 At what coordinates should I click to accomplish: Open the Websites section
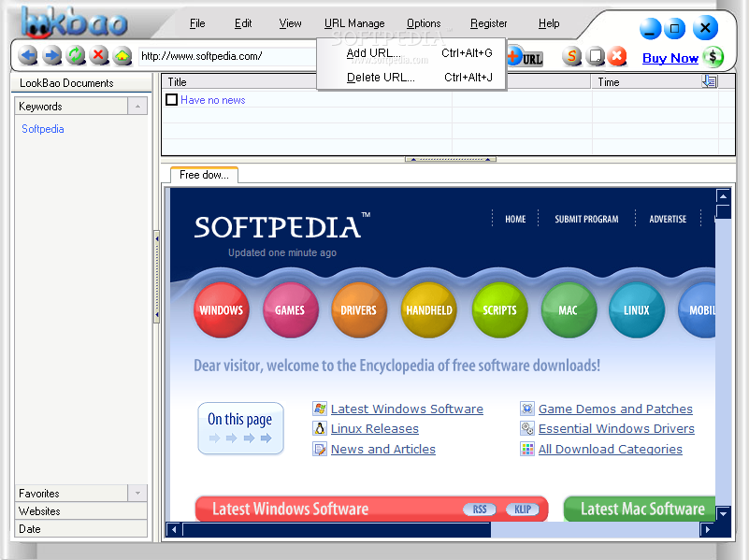coord(80,510)
